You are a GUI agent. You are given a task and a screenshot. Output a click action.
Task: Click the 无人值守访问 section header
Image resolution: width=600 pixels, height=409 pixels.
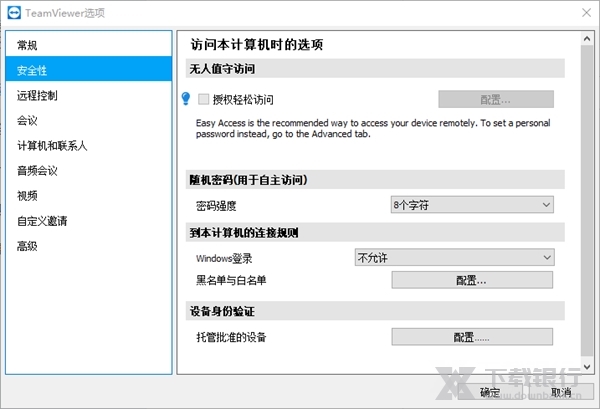coord(375,69)
